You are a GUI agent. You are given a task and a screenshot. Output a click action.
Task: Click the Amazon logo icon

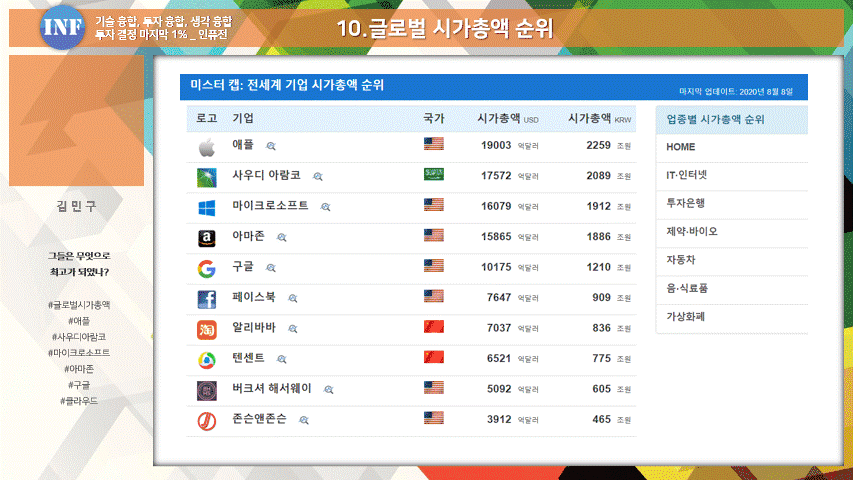pyautogui.click(x=207, y=238)
